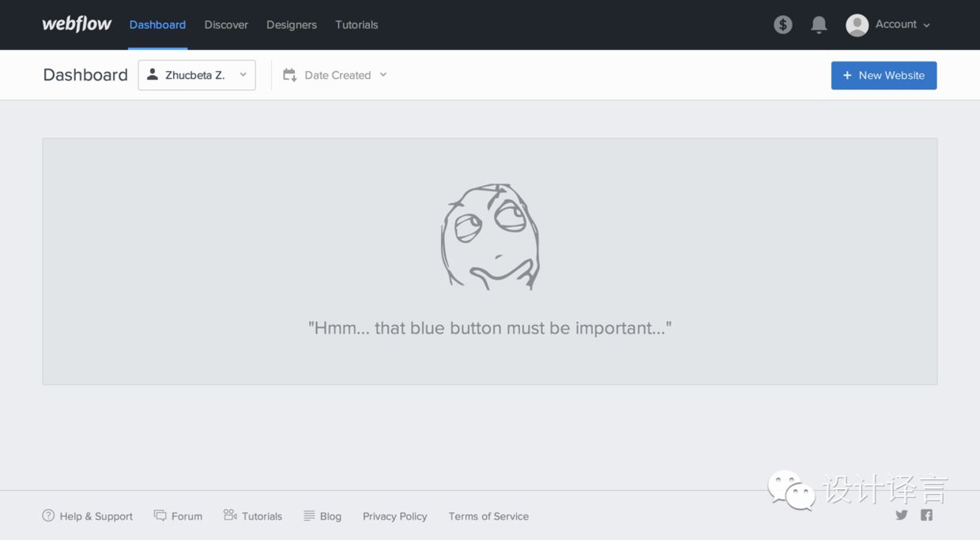Go to the Designers tab
Screen dimensions: 980x540
tap(291, 25)
